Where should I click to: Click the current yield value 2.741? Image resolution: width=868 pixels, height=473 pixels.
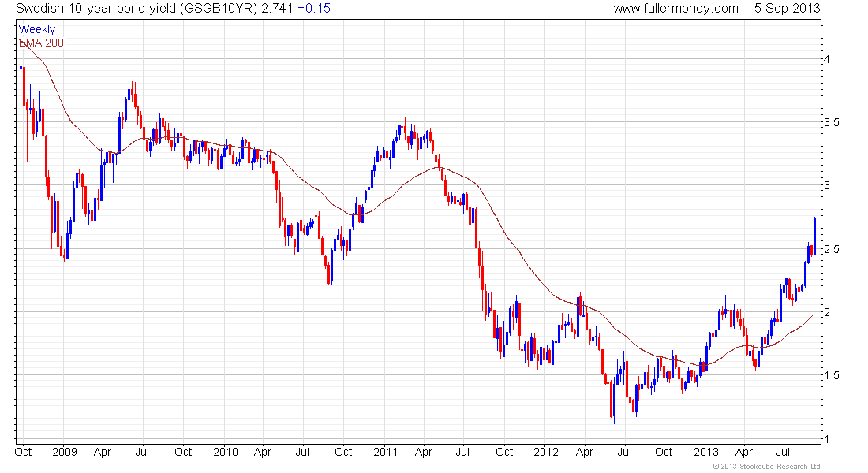point(277,9)
